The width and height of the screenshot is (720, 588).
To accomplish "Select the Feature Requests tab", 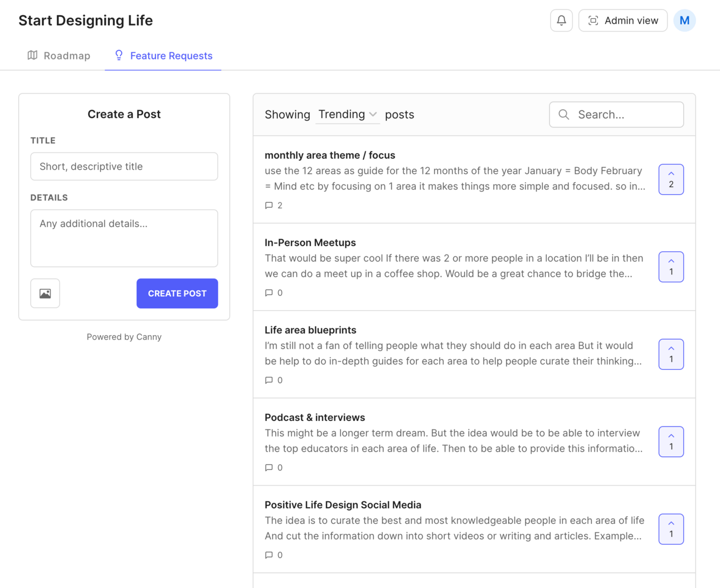I will (163, 56).
